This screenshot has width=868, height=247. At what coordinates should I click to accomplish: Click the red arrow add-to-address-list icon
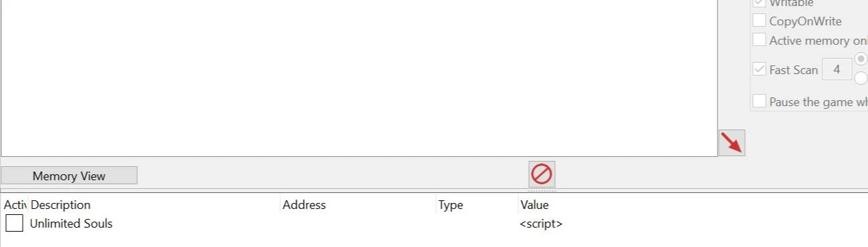[732, 143]
